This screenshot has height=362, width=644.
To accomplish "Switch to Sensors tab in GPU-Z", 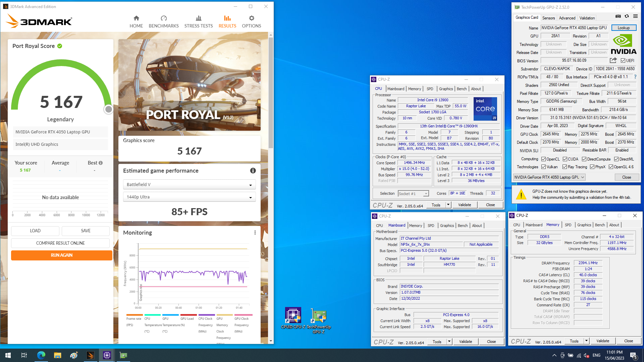I will pos(548,18).
